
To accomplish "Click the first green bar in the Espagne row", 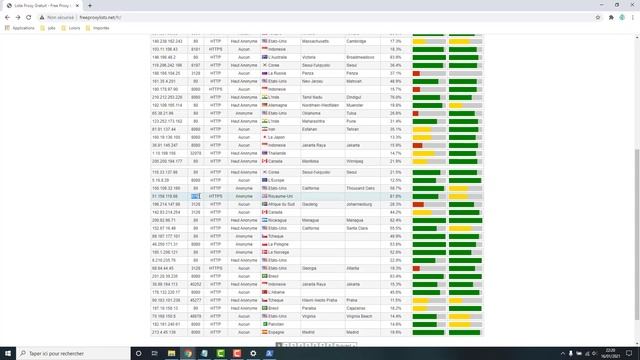I will 429,332.
